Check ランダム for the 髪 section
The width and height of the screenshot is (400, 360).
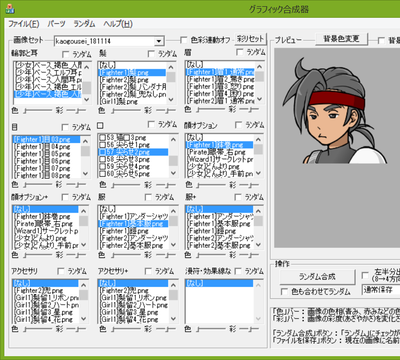click(x=151, y=54)
